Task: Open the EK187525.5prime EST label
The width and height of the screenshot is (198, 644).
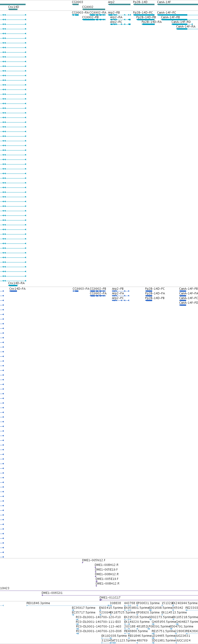Action: [122, 613]
